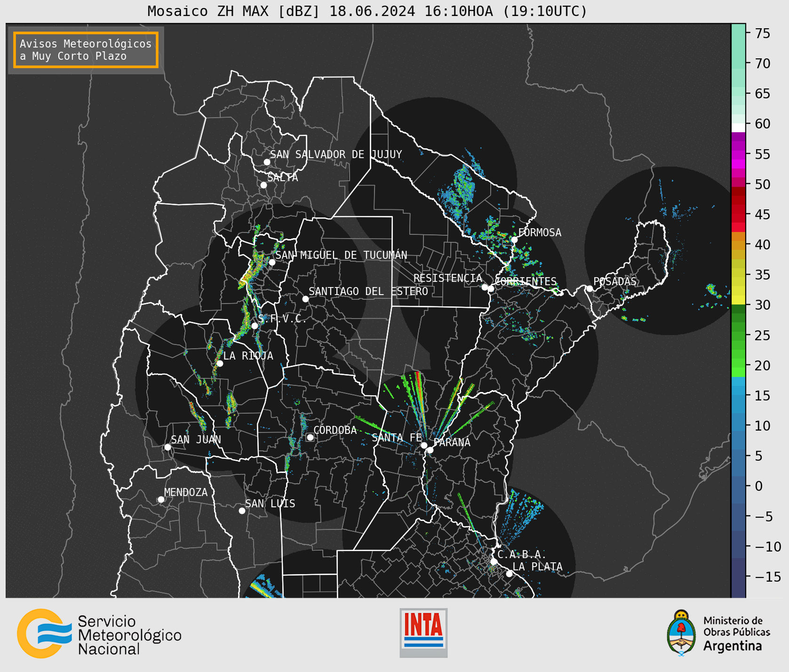Click the Servicio Meteorológico Nacional logo

[99, 634]
